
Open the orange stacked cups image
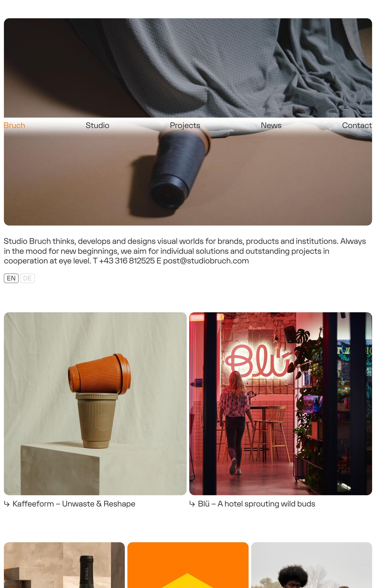pos(95,404)
